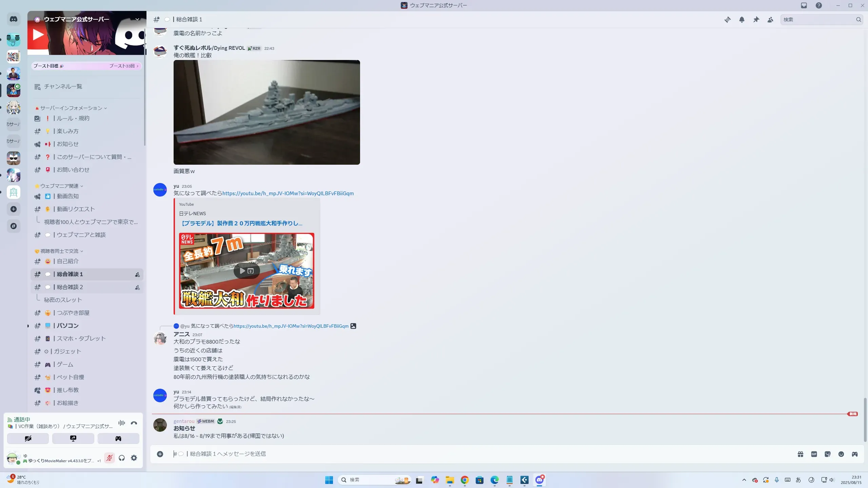
Task: Toggle headphone deafen button
Action: (122, 458)
